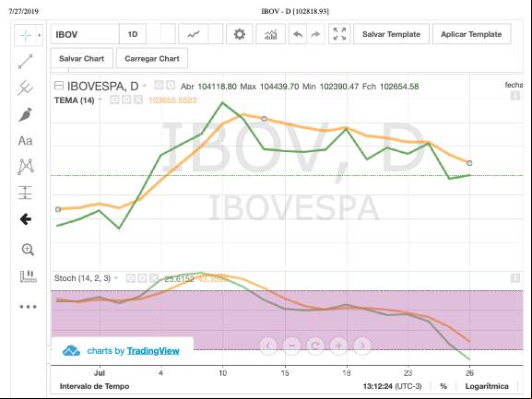Toggle the Logarítmica scale

pos(487,386)
